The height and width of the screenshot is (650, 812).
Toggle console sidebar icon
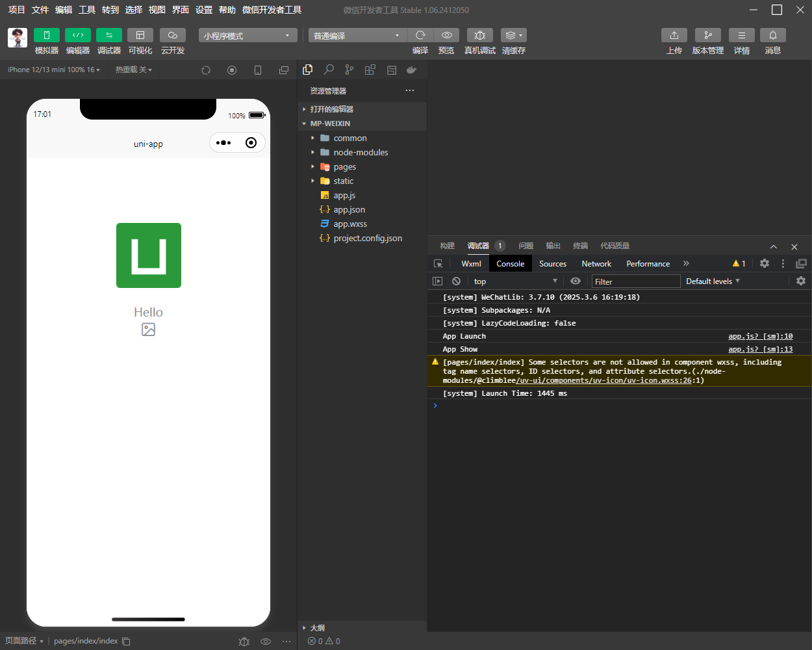click(437, 281)
